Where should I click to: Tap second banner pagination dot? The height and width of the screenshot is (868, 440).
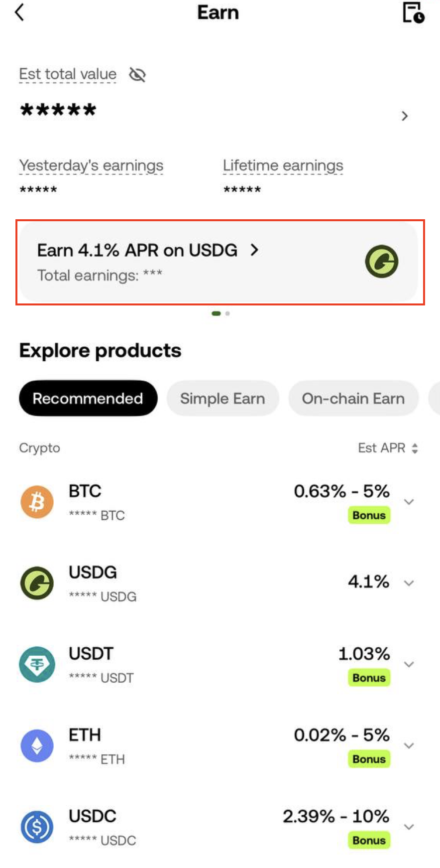click(227, 313)
